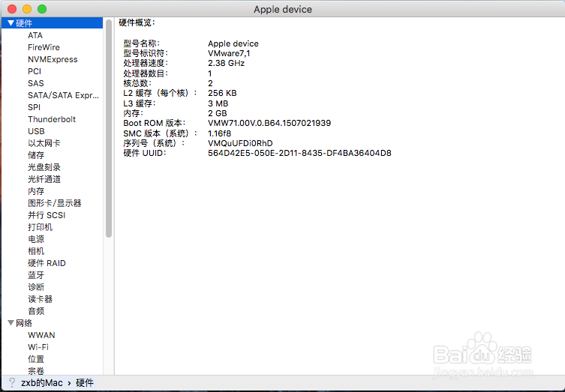Click the serial number VMQuUFDi0RhD
Image resolution: width=565 pixels, height=392 pixels.
[240, 143]
